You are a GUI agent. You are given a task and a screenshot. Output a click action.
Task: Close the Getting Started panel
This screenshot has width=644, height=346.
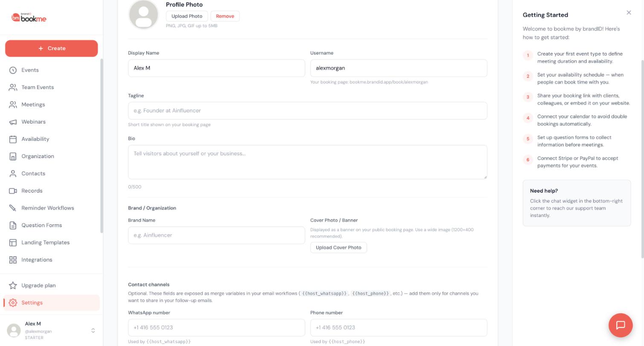click(629, 12)
